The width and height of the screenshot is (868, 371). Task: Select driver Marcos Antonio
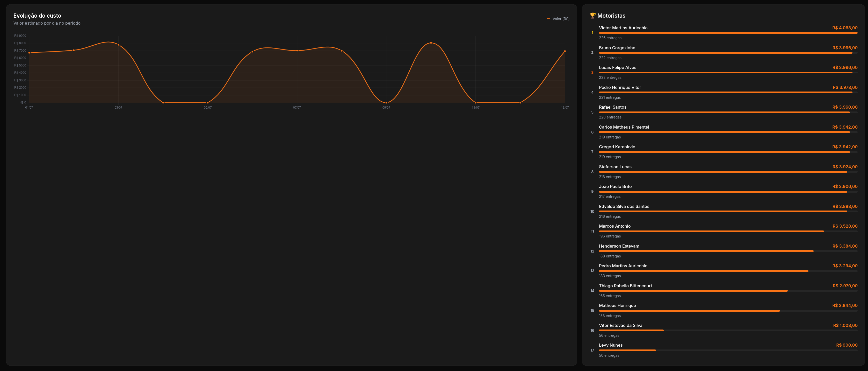614,226
